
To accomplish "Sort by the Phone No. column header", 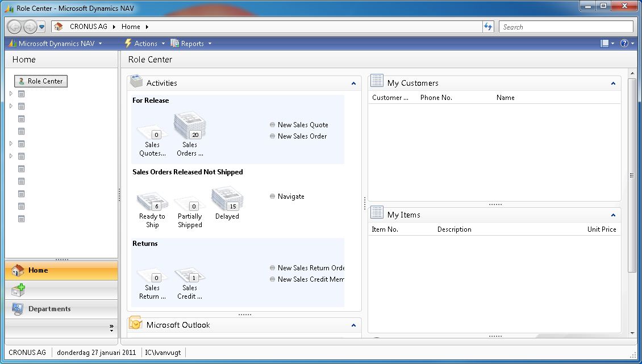I will coord(436,98).
